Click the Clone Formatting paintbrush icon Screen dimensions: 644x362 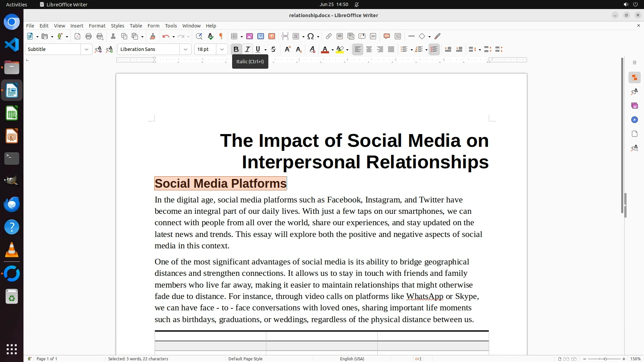pos(153,37)
